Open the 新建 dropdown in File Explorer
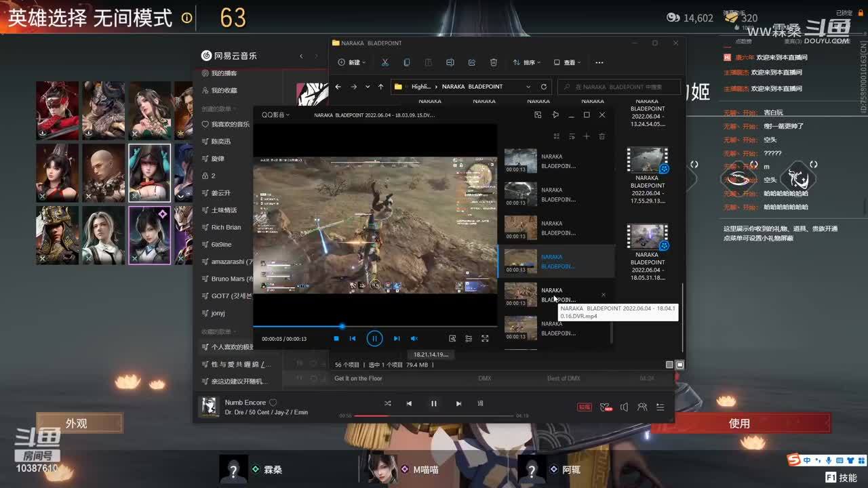Screen dimensions: 868x488 352,62
